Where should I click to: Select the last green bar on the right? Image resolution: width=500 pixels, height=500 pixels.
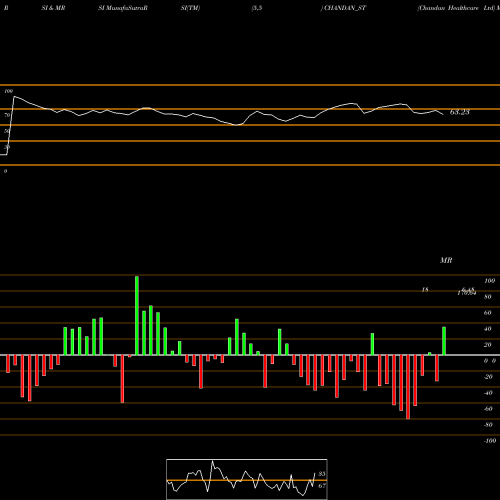(x=444, y=341)
